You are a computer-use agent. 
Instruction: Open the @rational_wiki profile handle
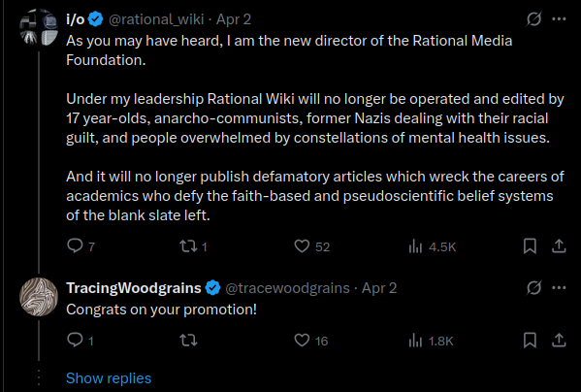point(156,19)
